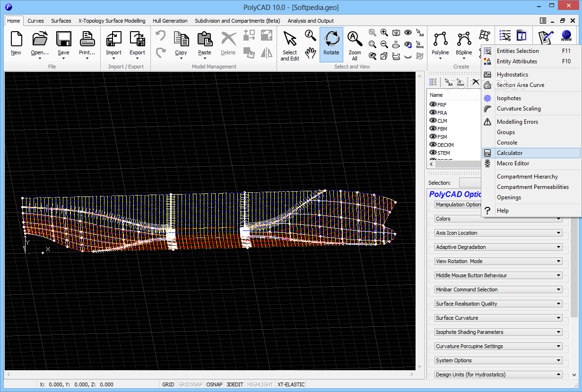Open the Open file dropdown arrow
Screen dimensions: 582x392
point(40,59)
